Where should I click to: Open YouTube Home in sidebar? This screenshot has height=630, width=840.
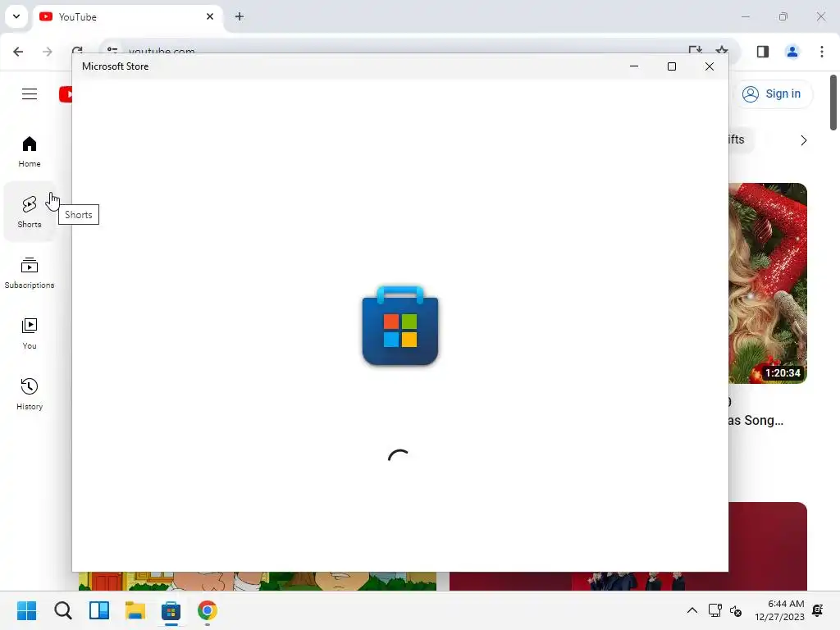[x=30, y=152]
